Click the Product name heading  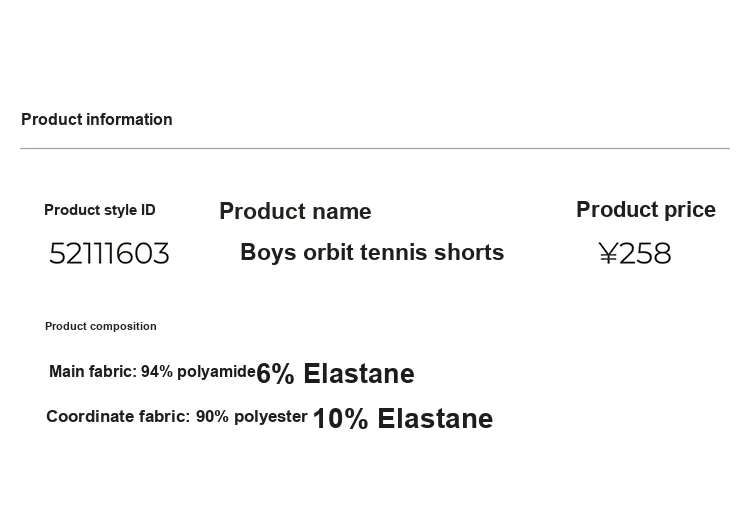tap(295, 211)
